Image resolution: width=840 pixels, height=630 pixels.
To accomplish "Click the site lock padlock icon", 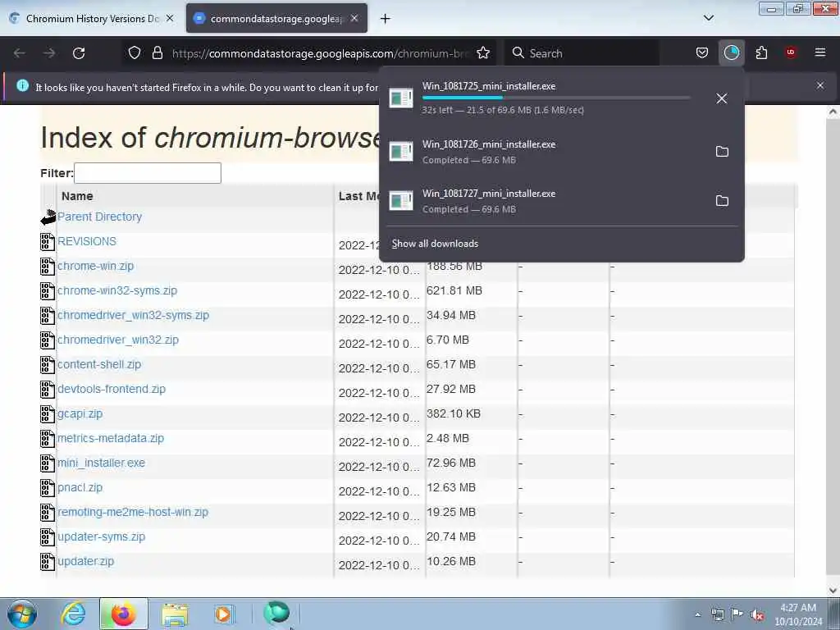I will click(157, 53).
